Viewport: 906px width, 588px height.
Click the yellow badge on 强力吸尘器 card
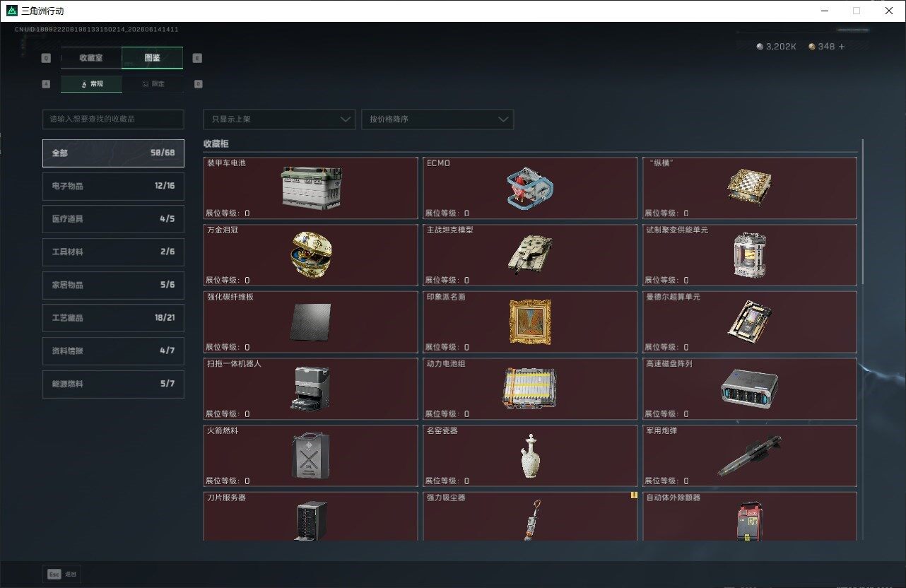634,495
